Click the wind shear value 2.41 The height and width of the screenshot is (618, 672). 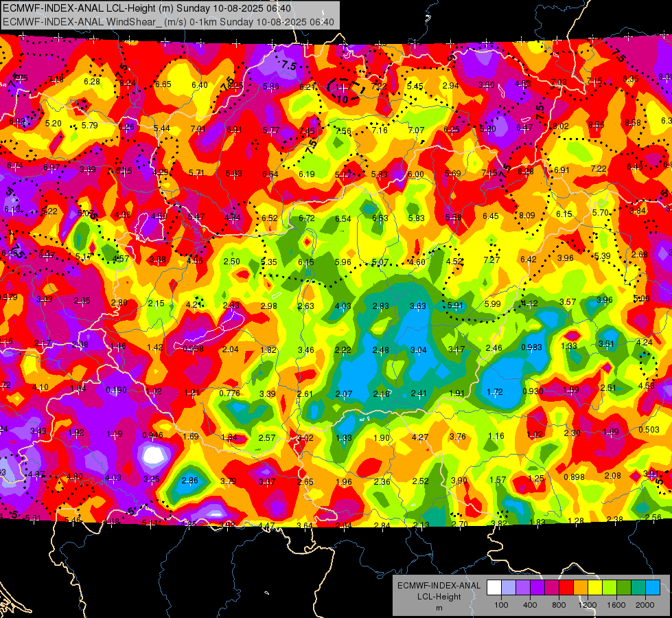[x=419, y=393]
